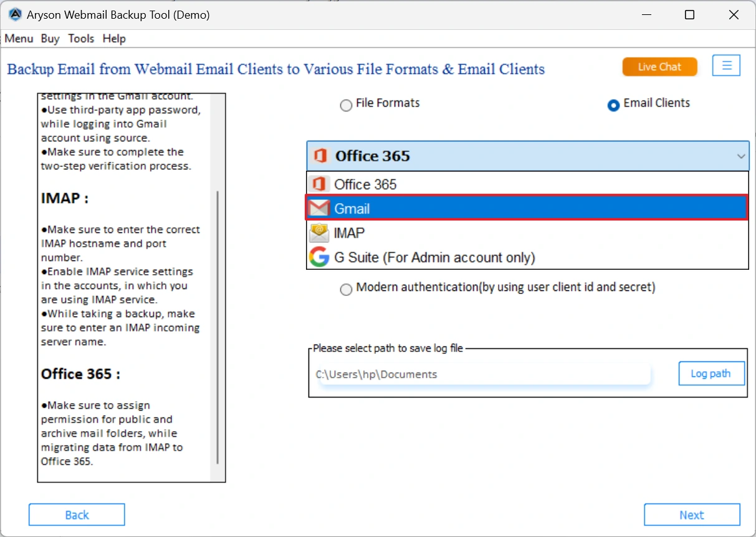Select the File Formats radio button
The width and height of the screenshot is (756, 537).
pos(346,105)
